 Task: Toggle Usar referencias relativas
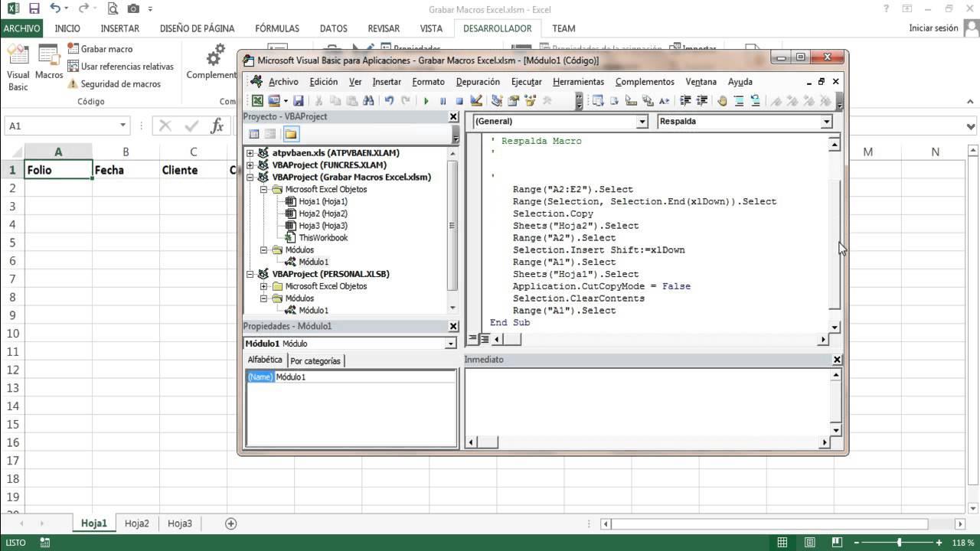click(x=120, y=67)
